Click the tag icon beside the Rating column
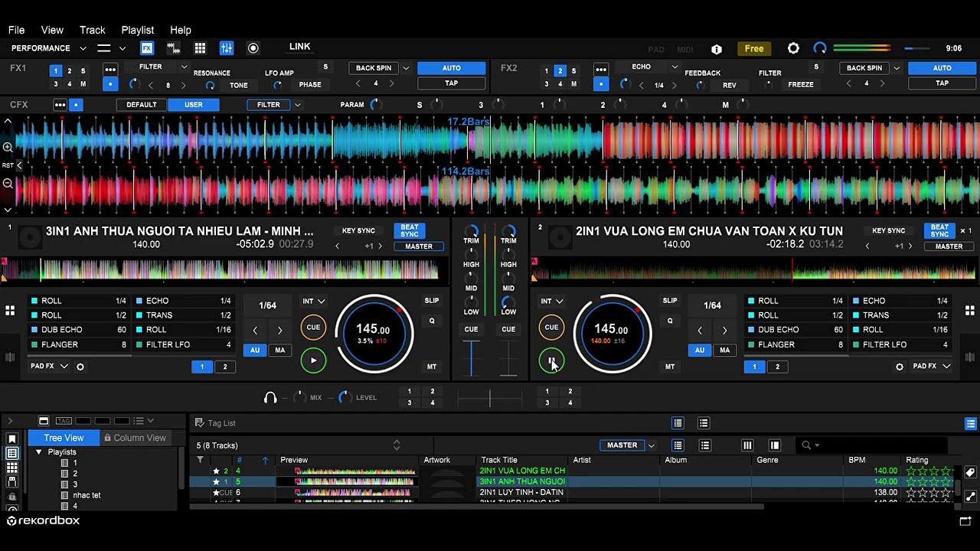The image size is (980, 551). pos(971,473)
